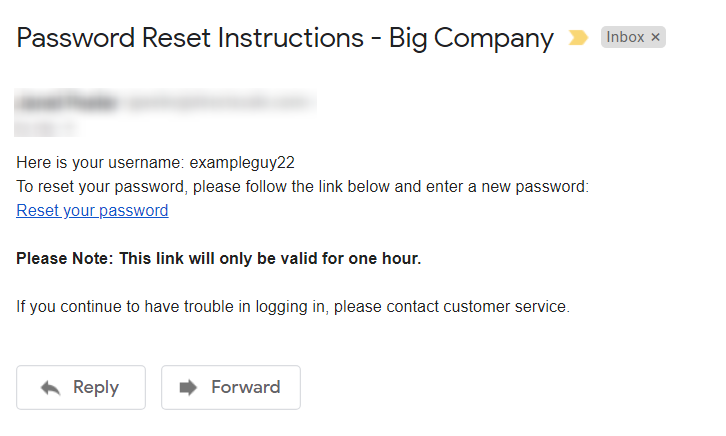
Task: Click the left-pointing Reply arrow icon
Action: tap(51, 388)
